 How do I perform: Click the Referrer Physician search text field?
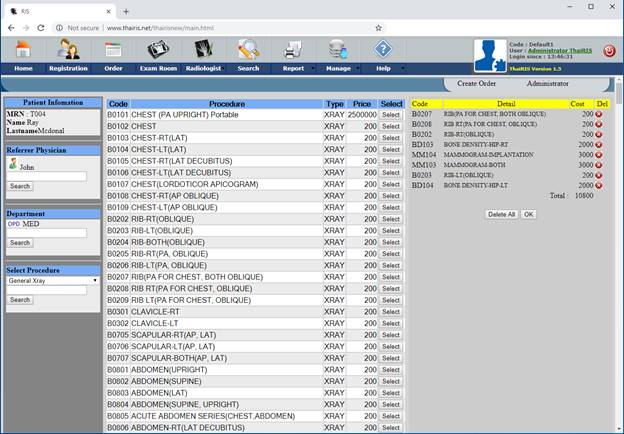[47, 177]
